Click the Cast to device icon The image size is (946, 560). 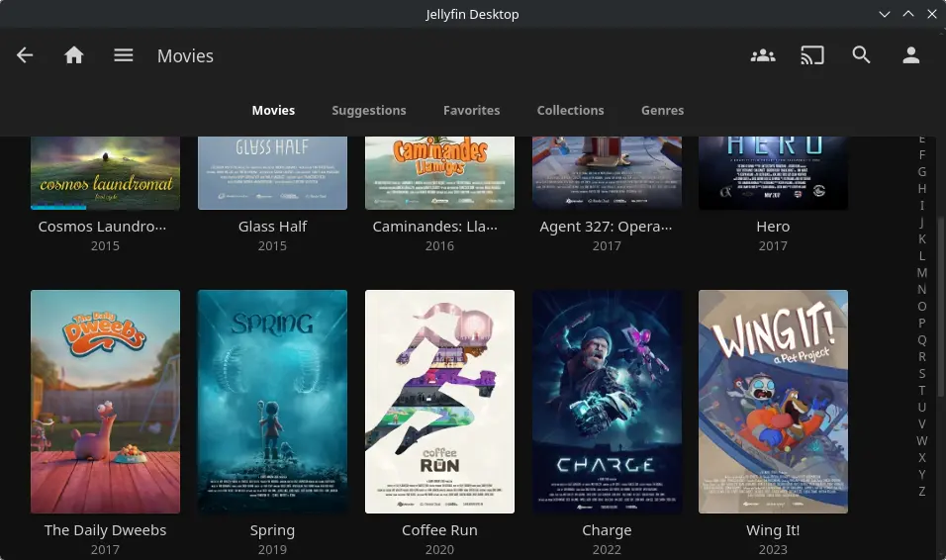[812, 55]
